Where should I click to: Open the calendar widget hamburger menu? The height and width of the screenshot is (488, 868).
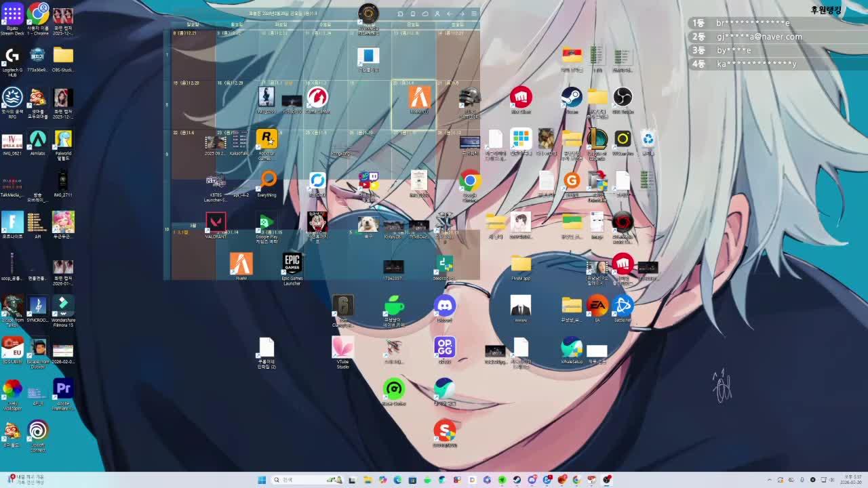click(474, 14)
